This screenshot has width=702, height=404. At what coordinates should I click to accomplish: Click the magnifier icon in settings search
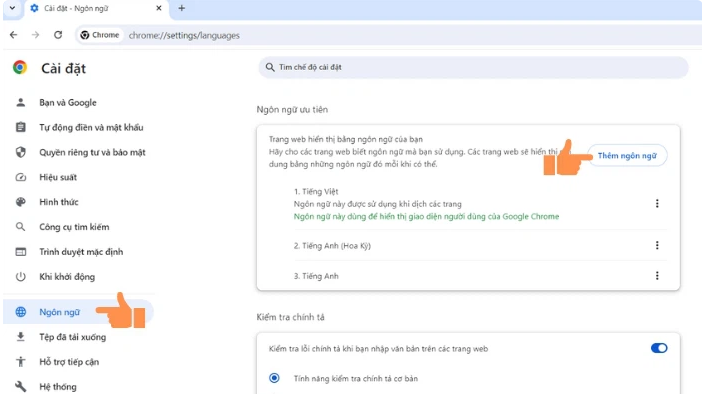(270, 68)
